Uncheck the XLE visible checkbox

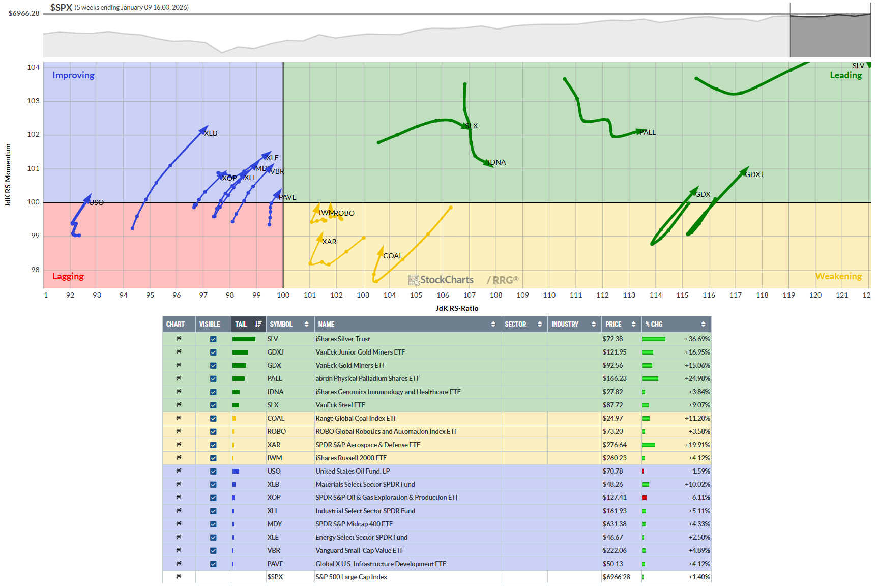[x=213, y=538]
